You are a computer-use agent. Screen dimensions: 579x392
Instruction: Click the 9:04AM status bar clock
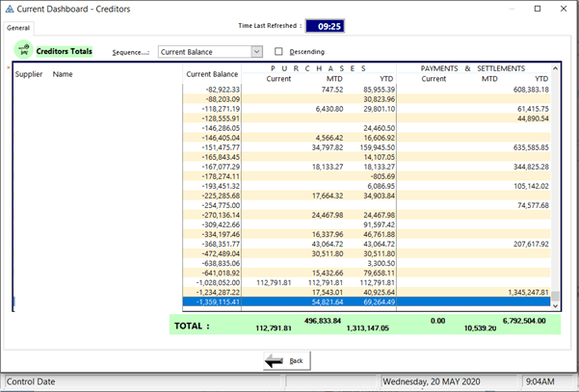point(540,381)
